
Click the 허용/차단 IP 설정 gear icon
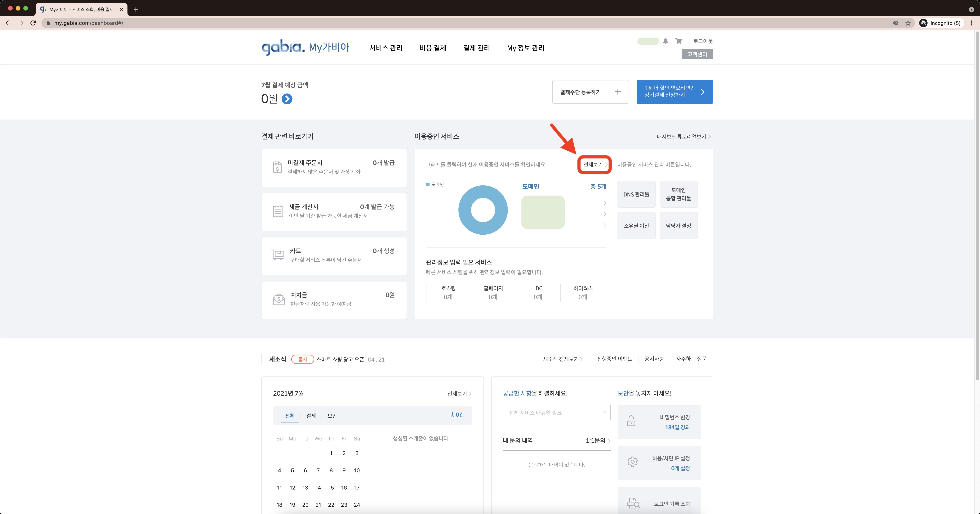tap(632, 462)
